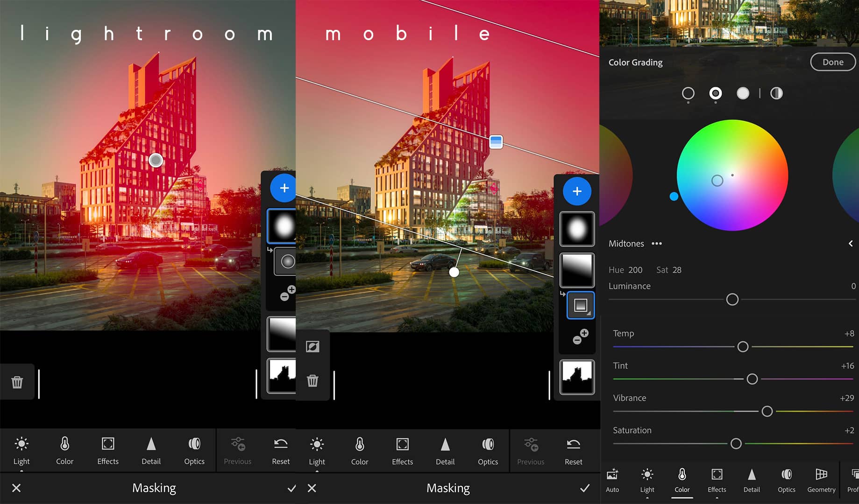This screenshot has height=504, width=859.
Task: Click the Vibrance slider handle
Action: pyautogui.click(x=767, y=411)
